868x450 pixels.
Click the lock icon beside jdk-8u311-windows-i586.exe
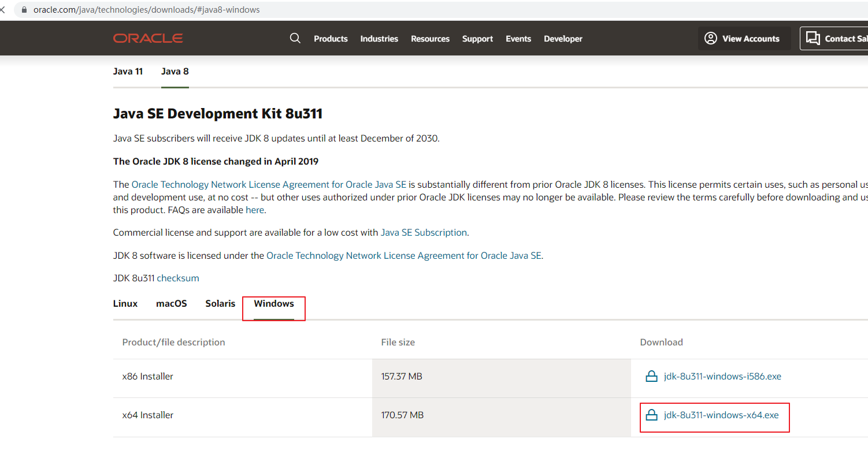(x=651, y=377)
